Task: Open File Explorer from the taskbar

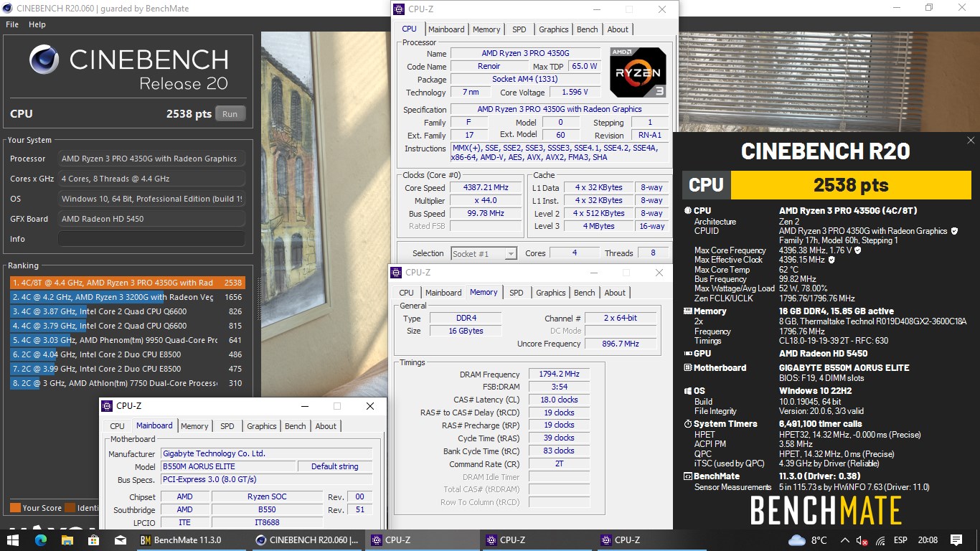Action: click(67, 540)
